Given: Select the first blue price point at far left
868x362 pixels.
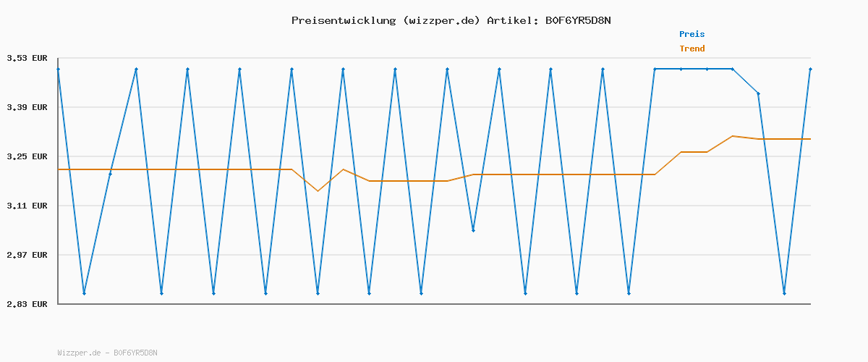Looking at the screenshot, I should point(58,69).
